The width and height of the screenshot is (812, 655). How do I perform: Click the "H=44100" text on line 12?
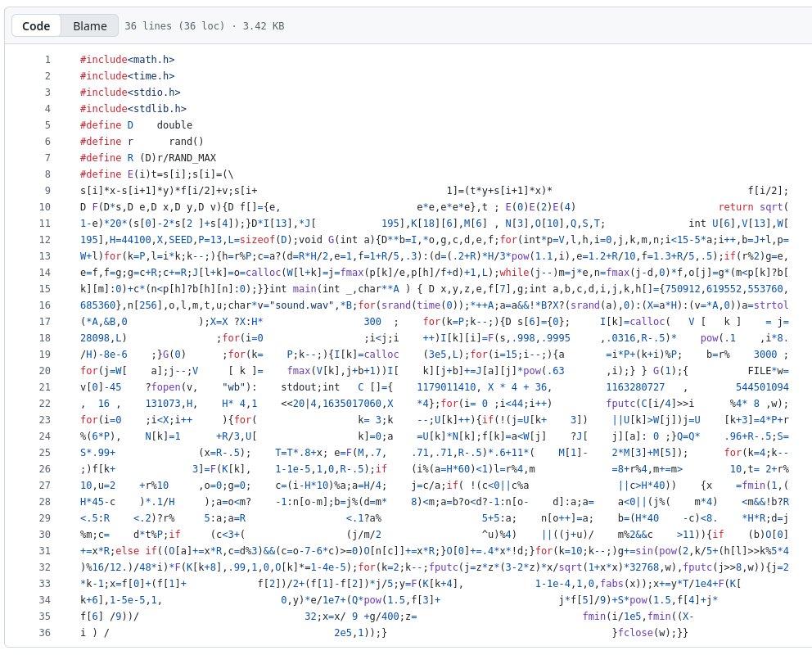pyautogui.click(x=130, y=240)
